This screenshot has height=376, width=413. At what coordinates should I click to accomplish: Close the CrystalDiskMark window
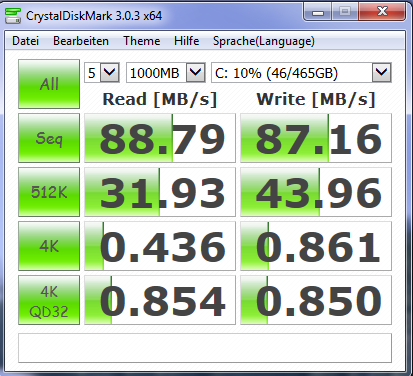382,12
